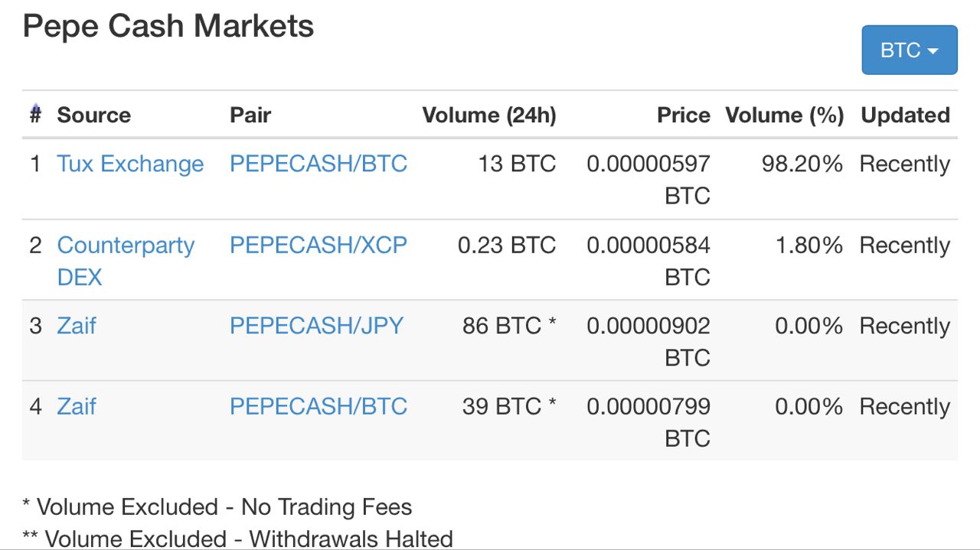
Task: Sort by the Price column header
Action: (684, 115)
